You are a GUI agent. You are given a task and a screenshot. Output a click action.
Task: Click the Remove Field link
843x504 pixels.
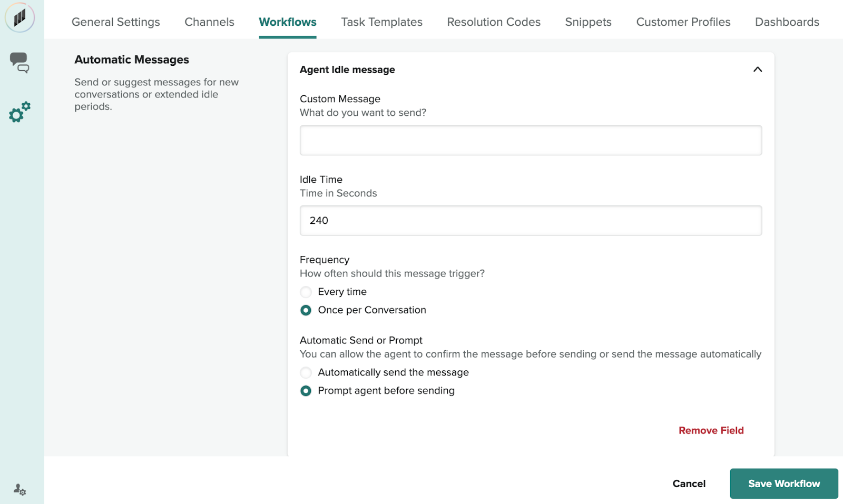tap(711, 430)
